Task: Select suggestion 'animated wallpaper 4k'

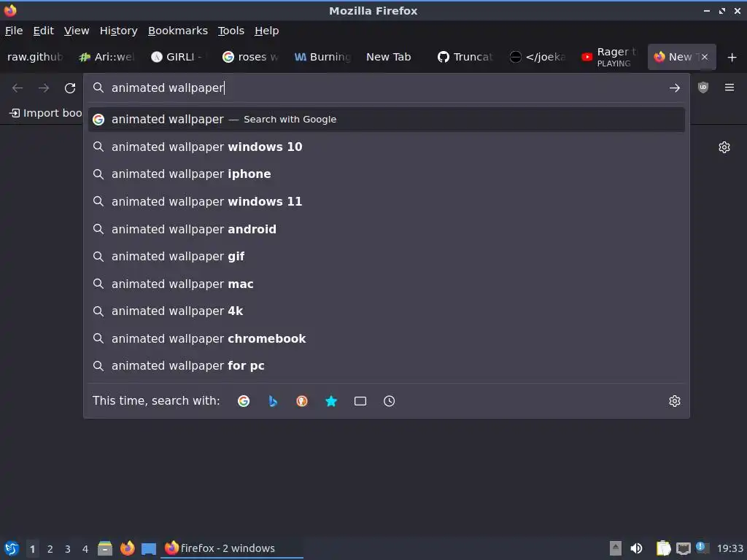Action: (x=387, y=311)
